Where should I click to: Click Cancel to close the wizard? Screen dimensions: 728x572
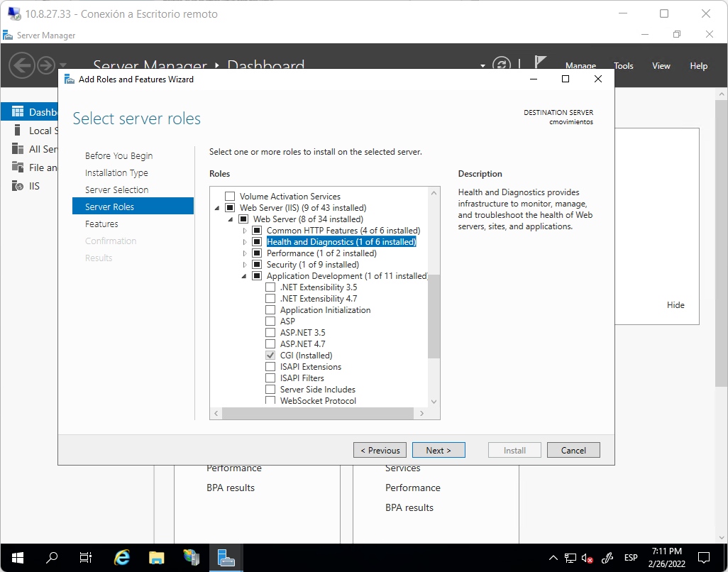(573, 449)
